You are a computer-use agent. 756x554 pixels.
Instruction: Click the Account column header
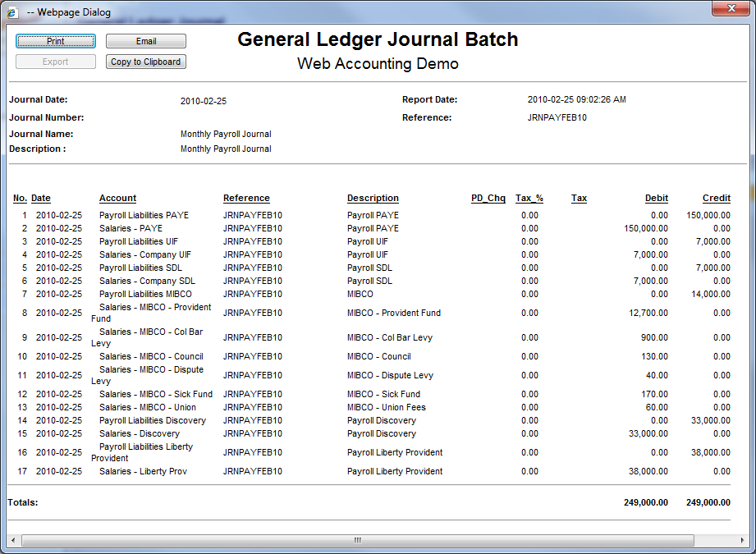(117, 198)
